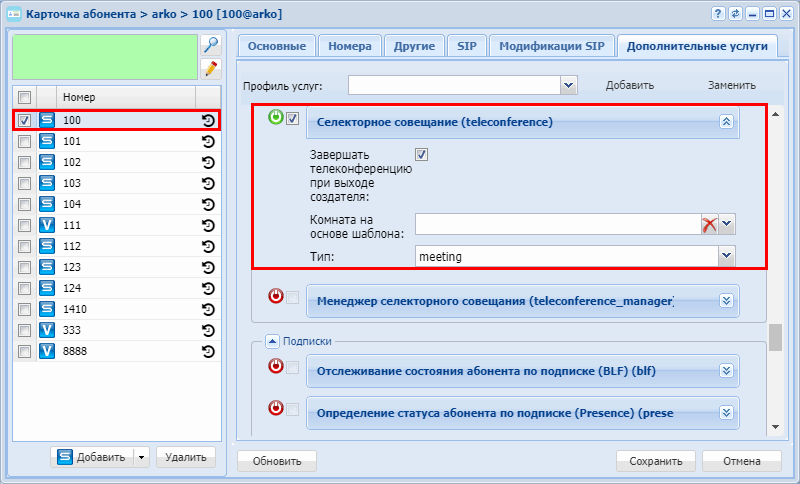Click history icon for number 8888
The width and height of the screenshot is (800, 484).
tap(208, 351)
